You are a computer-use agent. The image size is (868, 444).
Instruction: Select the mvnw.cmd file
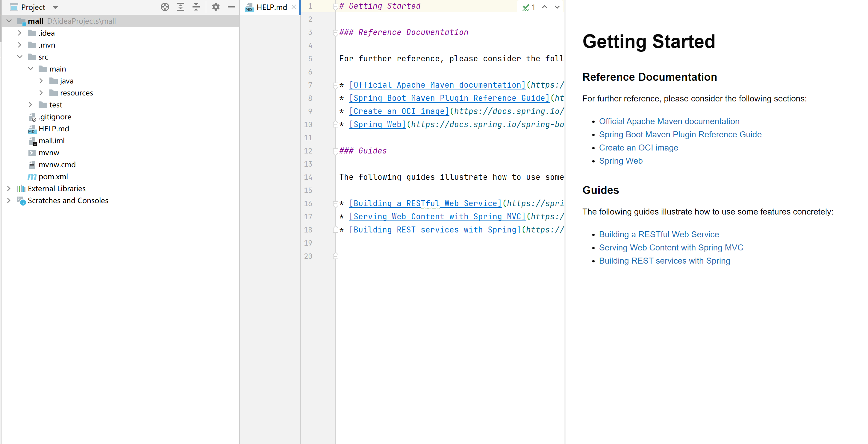[x=57, y=165]
